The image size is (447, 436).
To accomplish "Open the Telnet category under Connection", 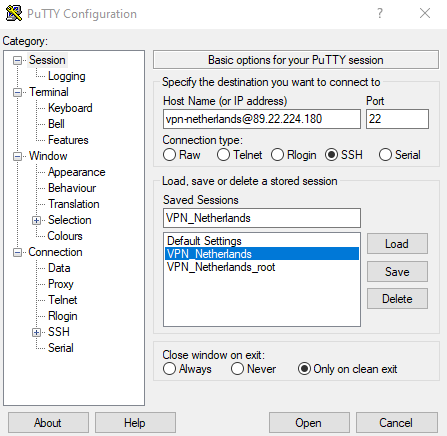I will pyautogui.click(x=62, y=300).
